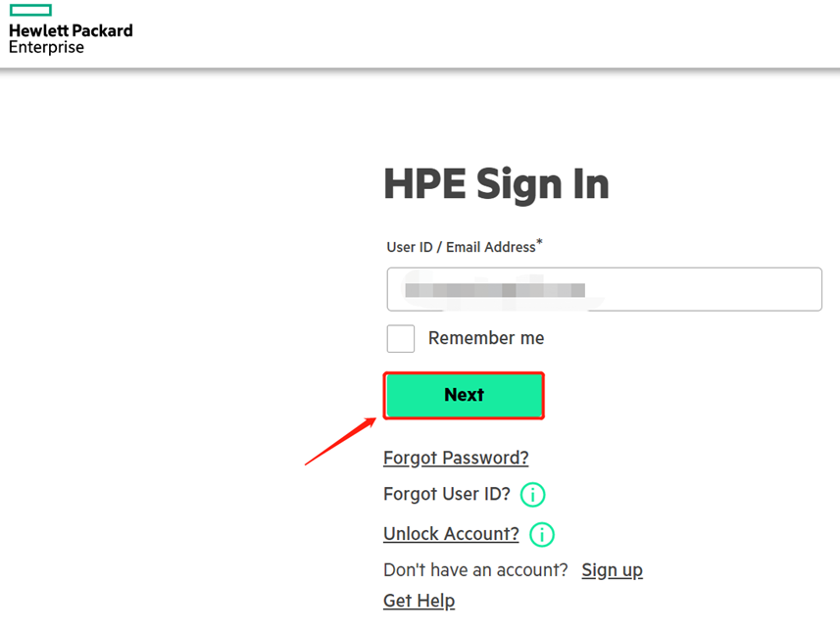Image resolution: width=840 pixels, height=633 pixels.
Task: Click the Sign up link
Action: [x=612, y=570]
